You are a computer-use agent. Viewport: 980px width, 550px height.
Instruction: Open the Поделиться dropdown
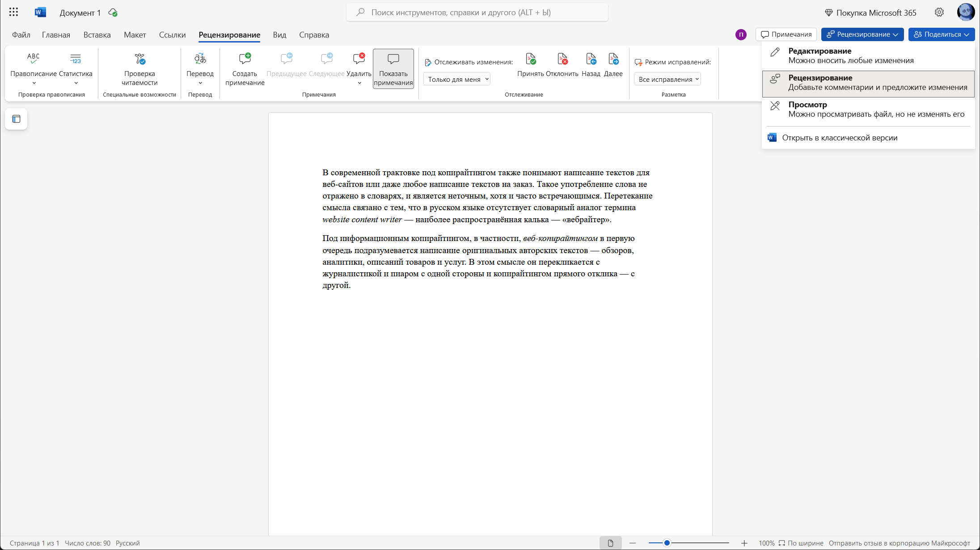tap(942, 34)
